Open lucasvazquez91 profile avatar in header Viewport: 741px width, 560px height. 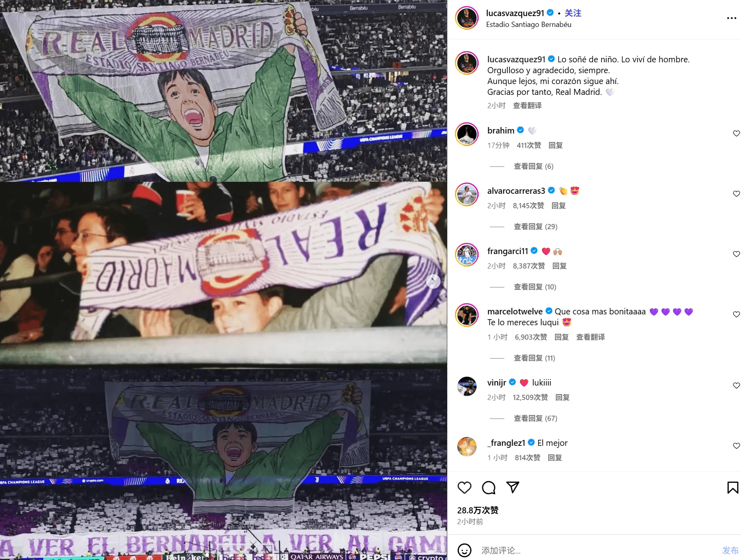[467, 18]
